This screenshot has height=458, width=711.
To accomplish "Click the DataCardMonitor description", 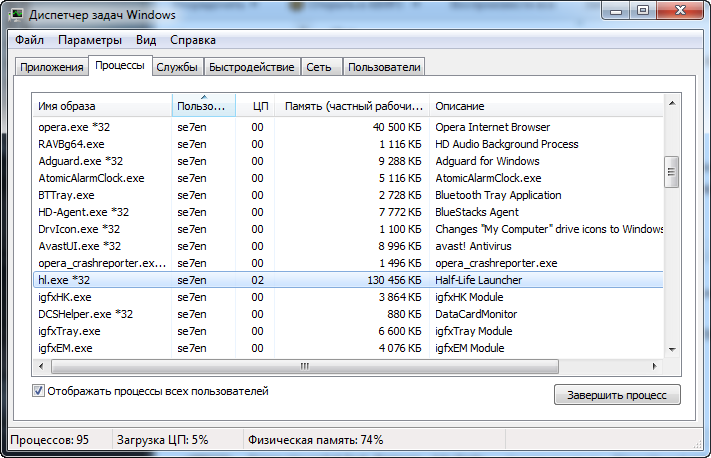I will (476, 314).
